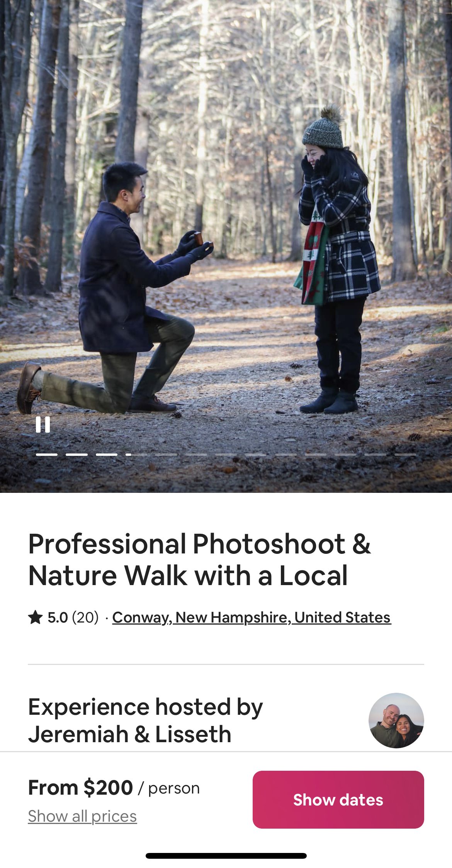
Task: Click Show dates button
Action: [338, 800]
